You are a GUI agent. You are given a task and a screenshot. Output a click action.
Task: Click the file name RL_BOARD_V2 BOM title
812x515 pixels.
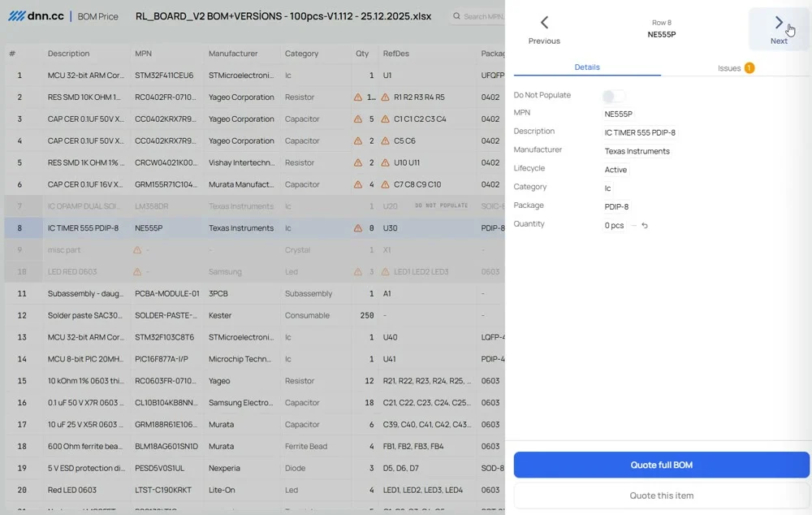point(283,16)
